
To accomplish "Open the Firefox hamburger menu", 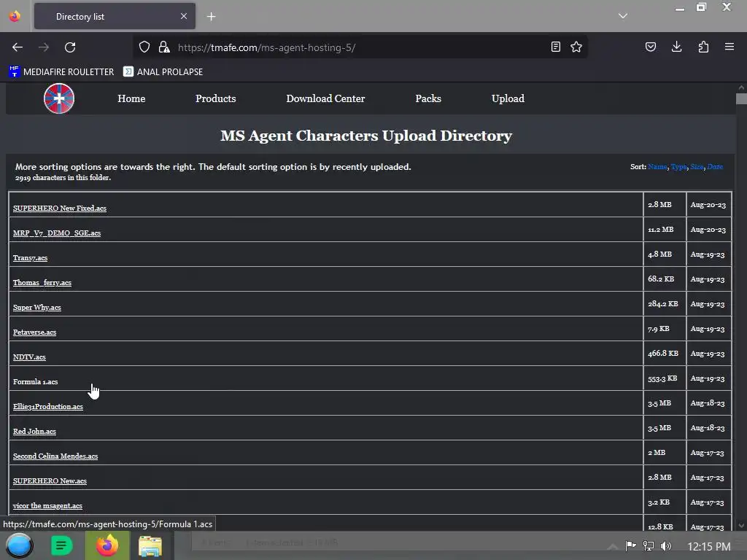I will click(729, 47).
